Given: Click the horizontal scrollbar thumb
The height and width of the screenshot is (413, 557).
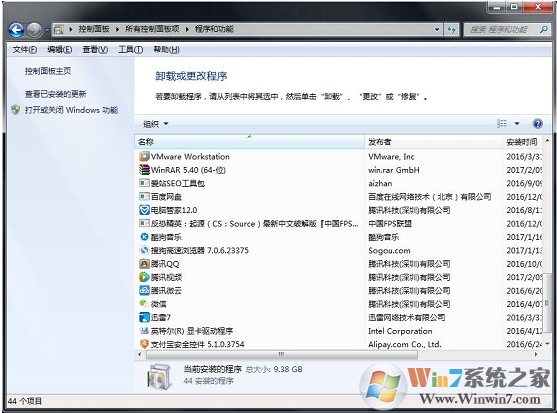Looking at the screenshot, I should click(281, 354).
